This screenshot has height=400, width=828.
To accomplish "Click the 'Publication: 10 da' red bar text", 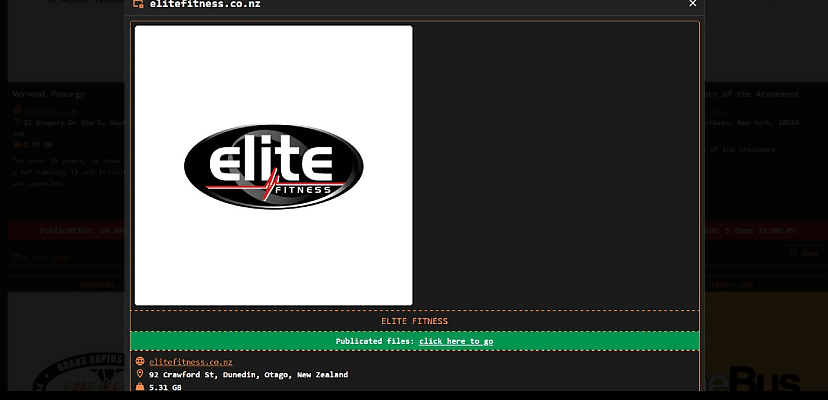I will pos(81,230).
